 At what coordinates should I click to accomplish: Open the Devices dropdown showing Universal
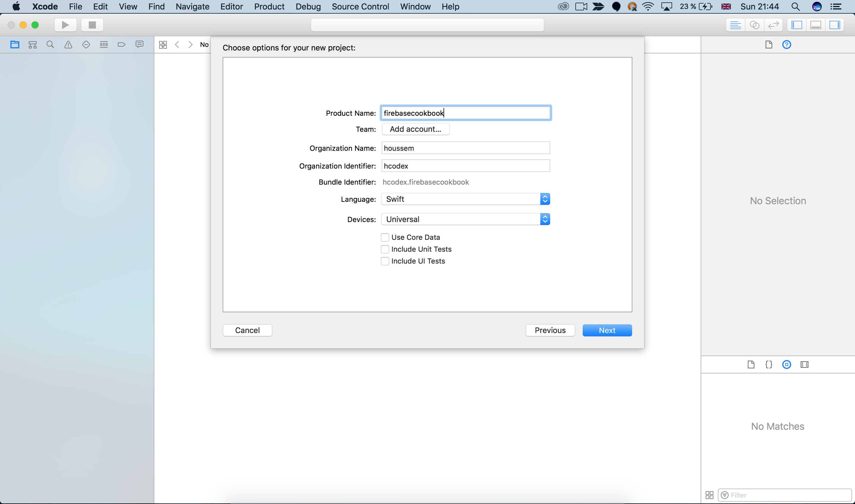[x=465, y=219]
